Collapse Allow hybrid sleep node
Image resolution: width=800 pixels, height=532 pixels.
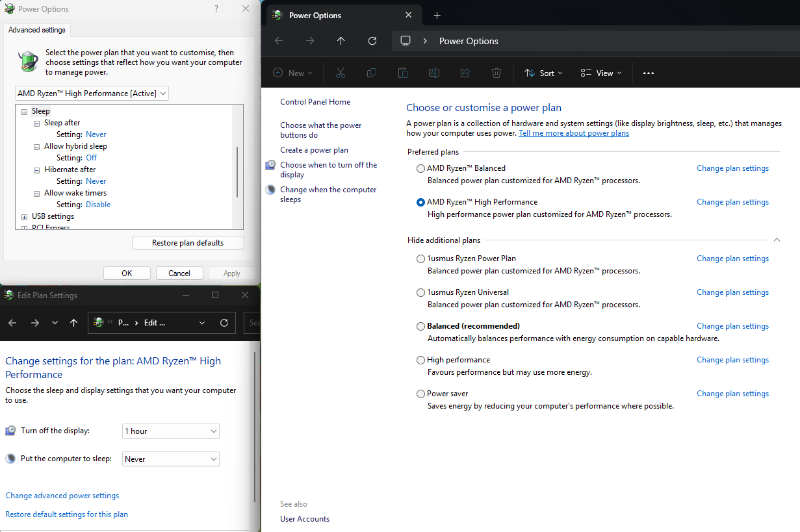coord(37,146)
